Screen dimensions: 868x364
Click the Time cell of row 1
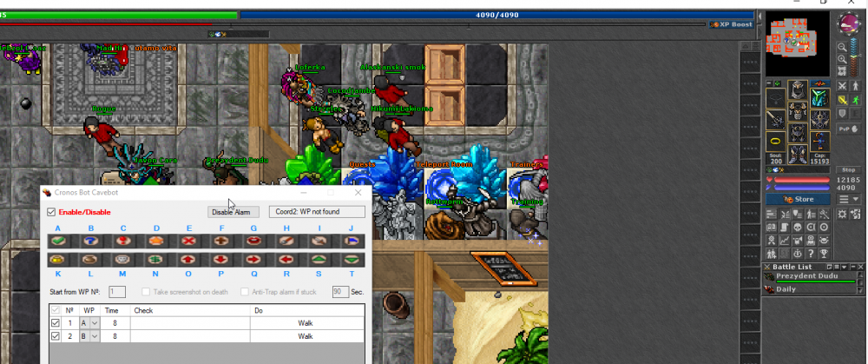115,323
